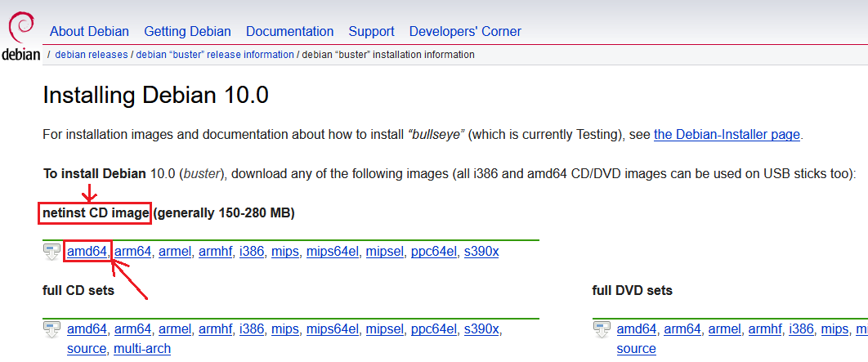This screenshot has width=868, height=362.
Task: Open full CD sets armel link
Action: 175,330
